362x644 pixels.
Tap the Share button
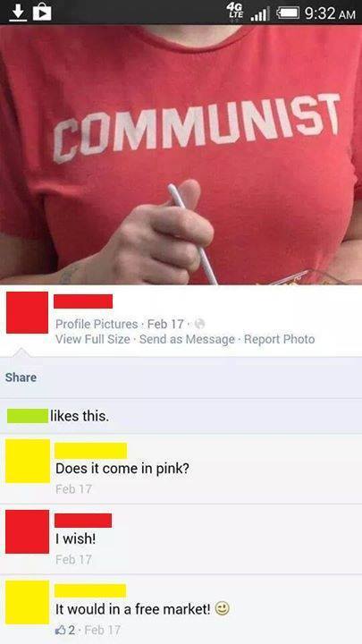click(x=21, y=377)
